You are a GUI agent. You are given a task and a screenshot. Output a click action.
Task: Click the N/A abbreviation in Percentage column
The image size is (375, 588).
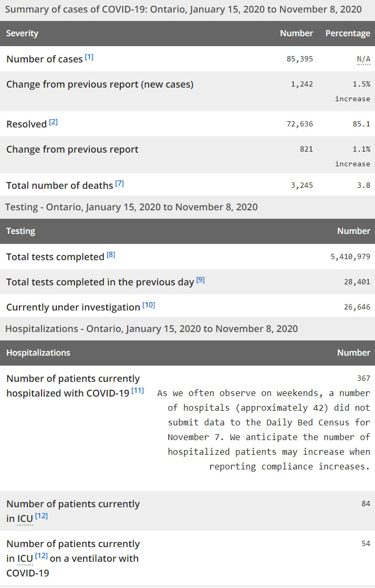[x=363, y=59]
